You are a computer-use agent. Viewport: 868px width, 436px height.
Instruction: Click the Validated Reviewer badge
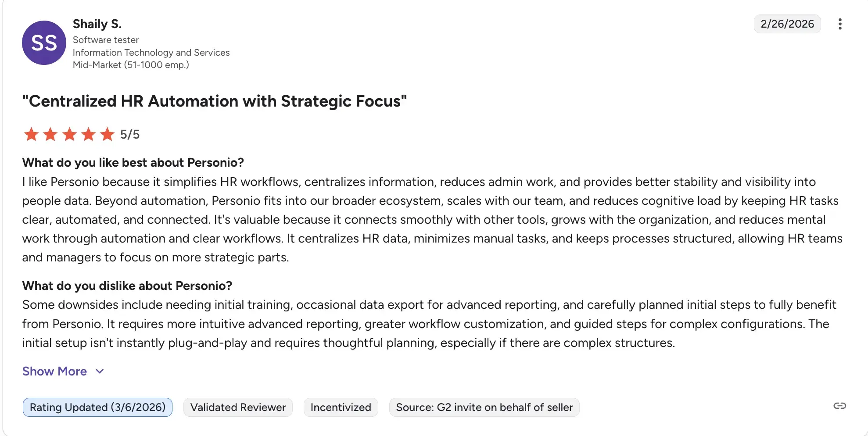tap(238, 407)
